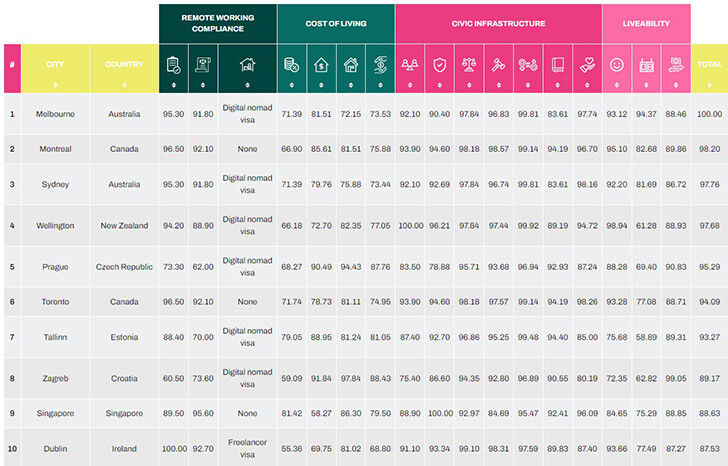Screen dimensions: 728x466
Task: Click the book icon column header
Action: tap(558, 66)
